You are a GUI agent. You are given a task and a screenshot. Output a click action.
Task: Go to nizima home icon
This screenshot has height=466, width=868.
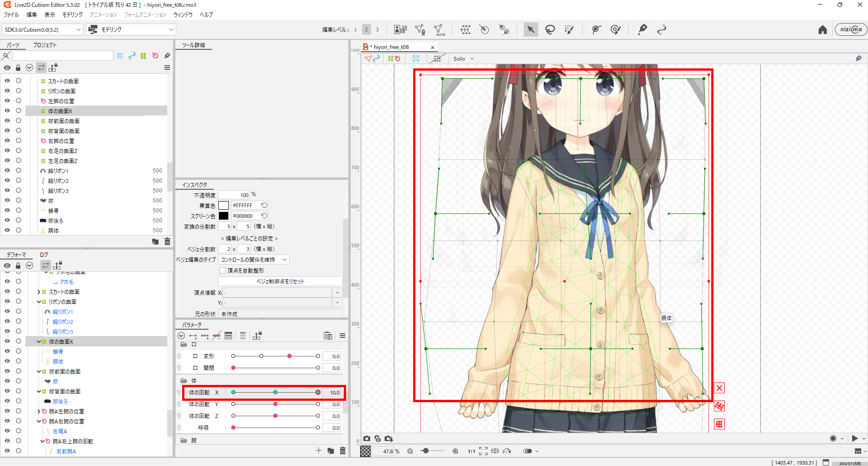(823, 29)
